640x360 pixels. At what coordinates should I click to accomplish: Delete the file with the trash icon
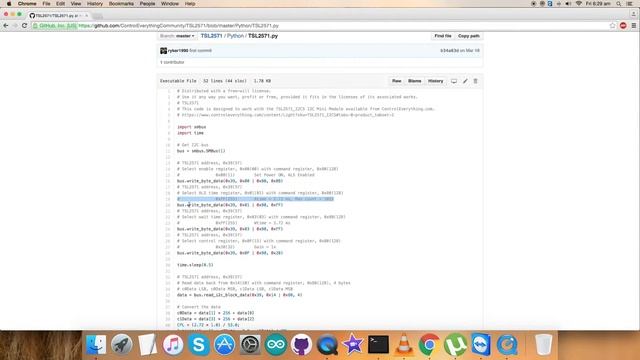476,81
